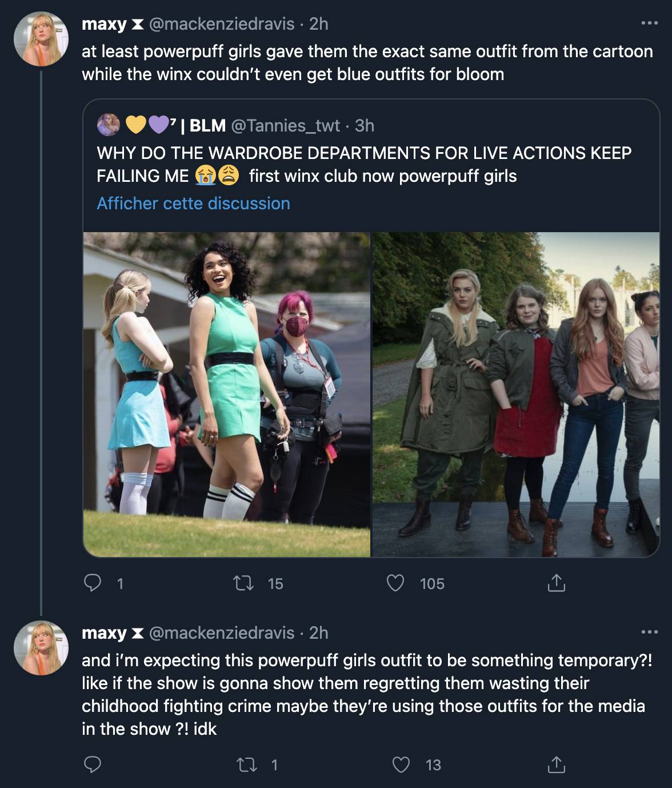The height and width of the screenshot is (788, 672).
Task: Like the tweet with 105 likes
Action: point(395,583)
